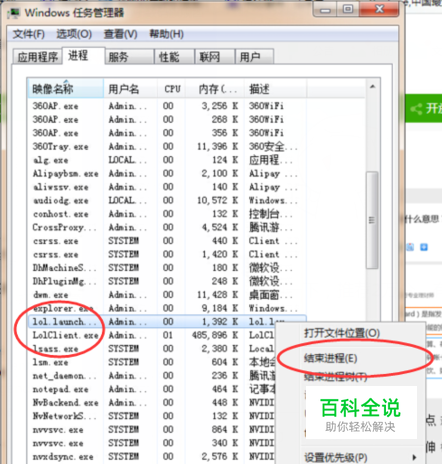Click the 10,572 K memory value

tap(217, 200)
